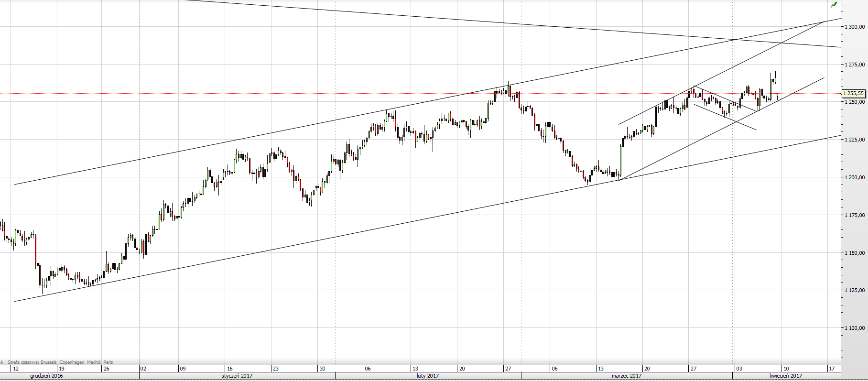Select the 1 200,00 level on price scale
Viewport: 868px width, 381px height.
coord(855,177)
